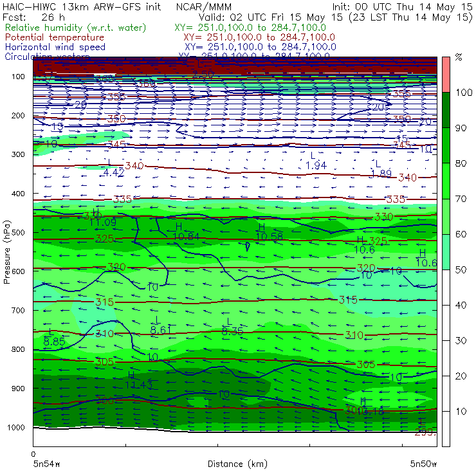Click the red '330' isentrope label below '335' on the right

(384, 217)
